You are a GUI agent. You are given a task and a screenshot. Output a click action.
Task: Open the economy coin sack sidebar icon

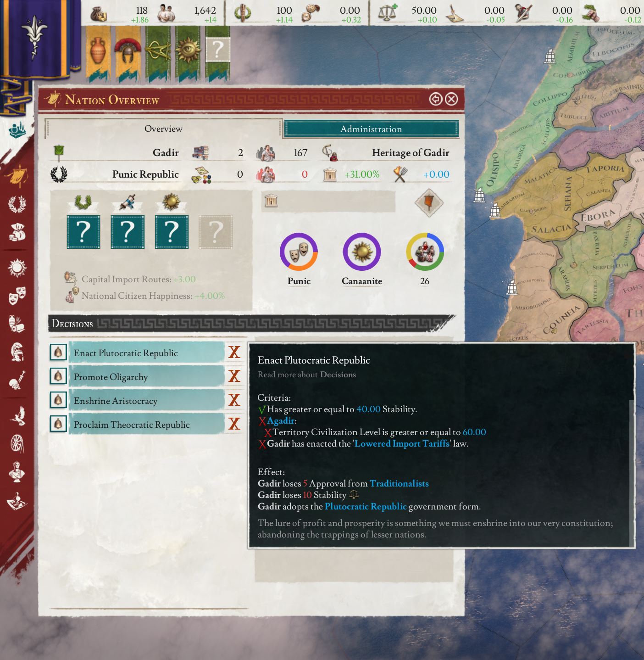pyautogui.click(x=17, y=231)
